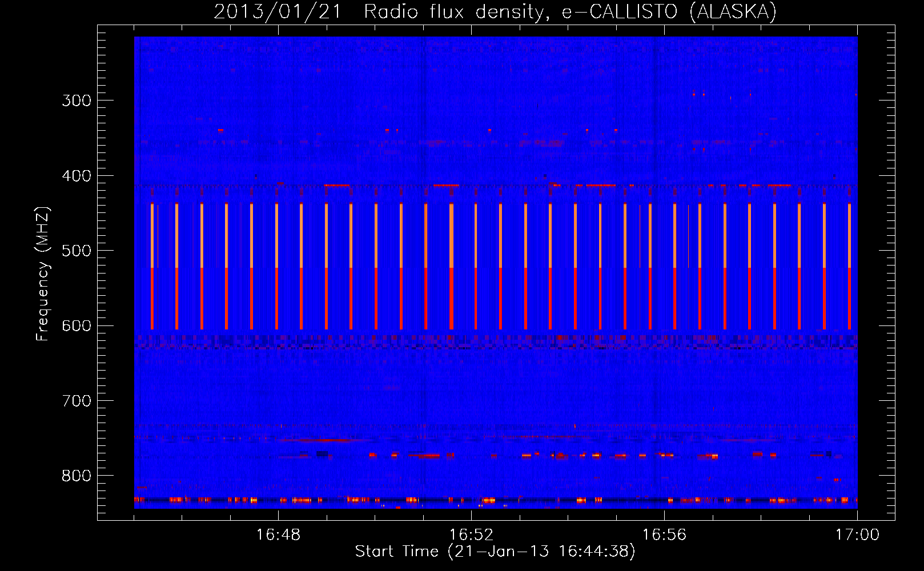The image size is (924, 571).
Task: Click the '(ALASKA)' station name in the title
Action: point(733,11)
